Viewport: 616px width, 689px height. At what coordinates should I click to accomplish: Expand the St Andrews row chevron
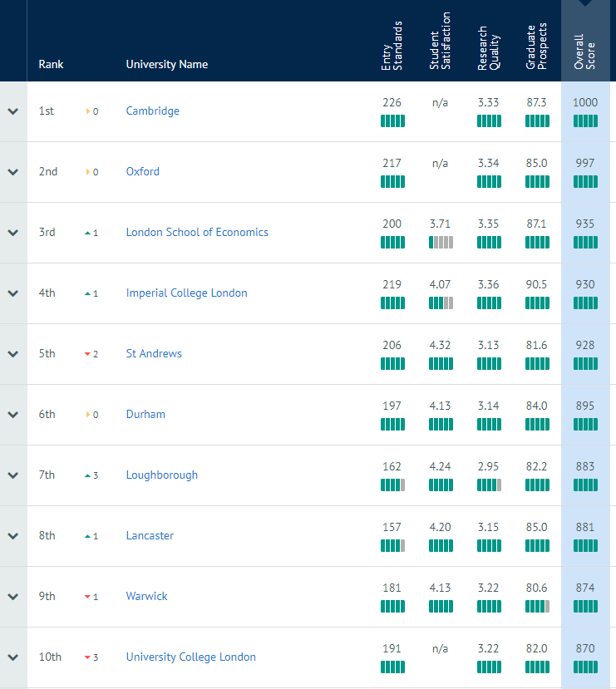point(13,354)
